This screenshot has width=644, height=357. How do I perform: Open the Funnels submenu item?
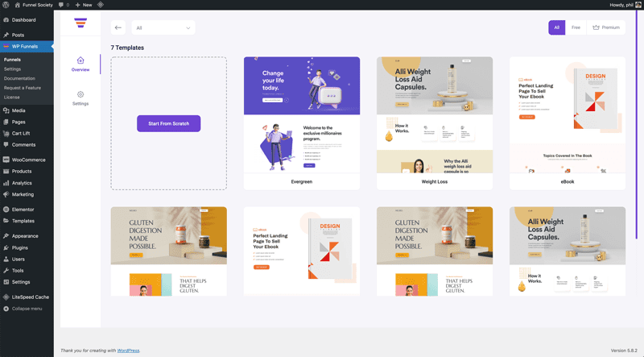click(12, 60)
